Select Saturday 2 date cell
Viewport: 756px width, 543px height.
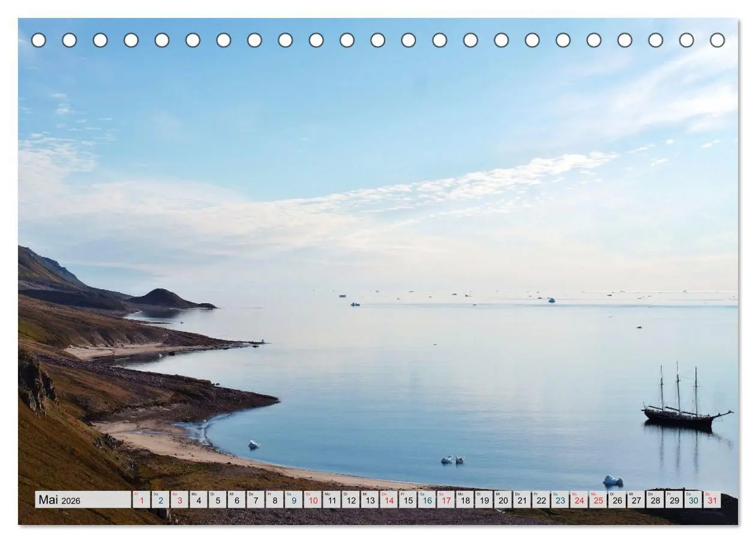[160, 500]
